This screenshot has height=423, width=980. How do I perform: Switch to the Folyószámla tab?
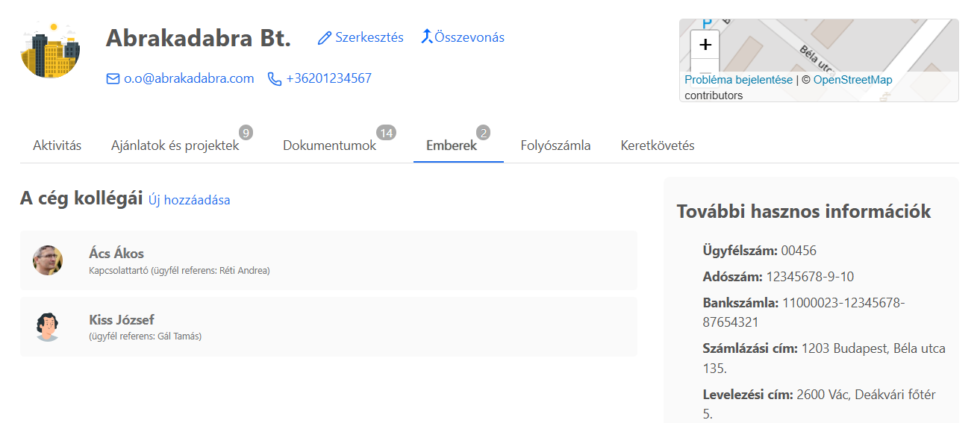tap(556, 145)
